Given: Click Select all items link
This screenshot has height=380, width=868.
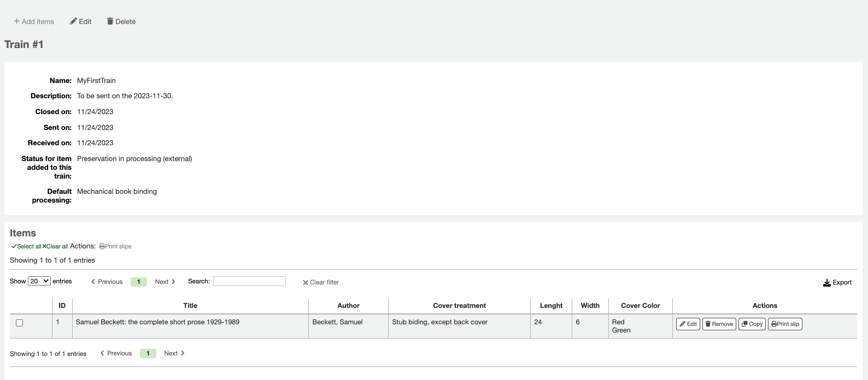Looking at the screenshot, I should (26, 246).
